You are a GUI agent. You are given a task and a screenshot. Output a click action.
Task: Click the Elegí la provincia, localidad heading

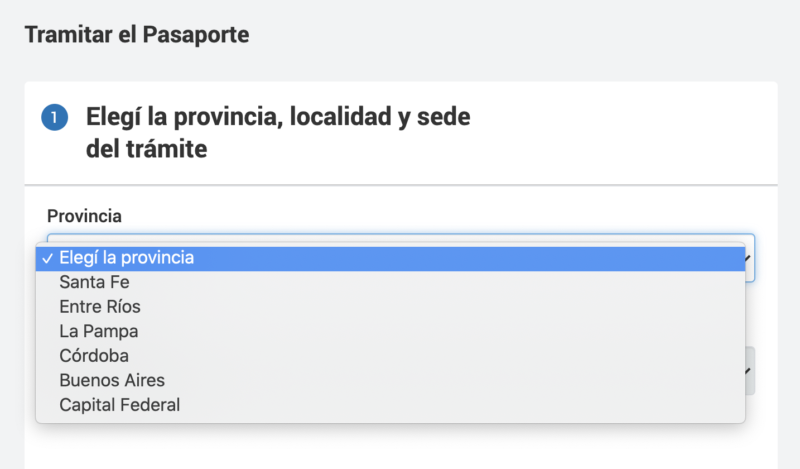pyautogui.click(x=278, y=117)
